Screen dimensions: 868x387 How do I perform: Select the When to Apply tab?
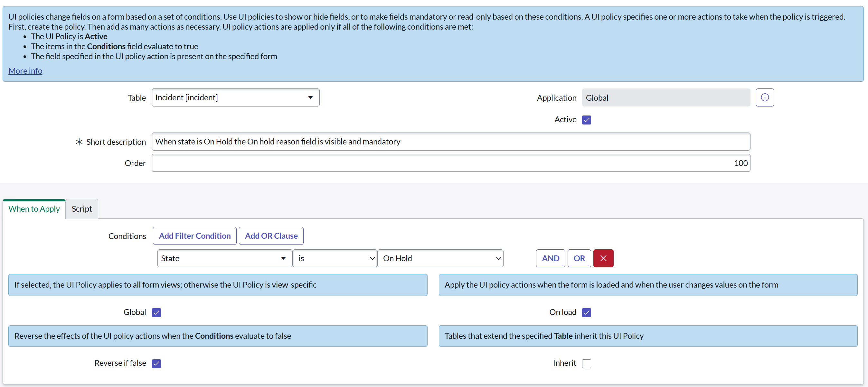[34, 209]
